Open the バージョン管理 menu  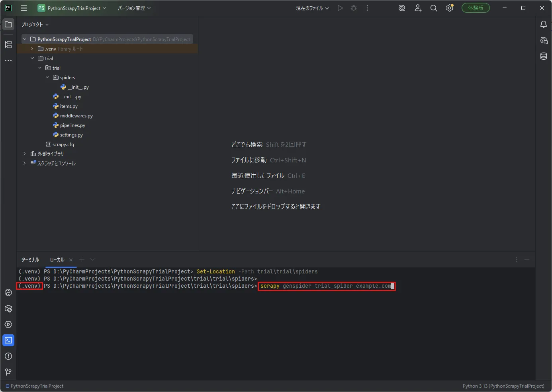coord(134,8)
